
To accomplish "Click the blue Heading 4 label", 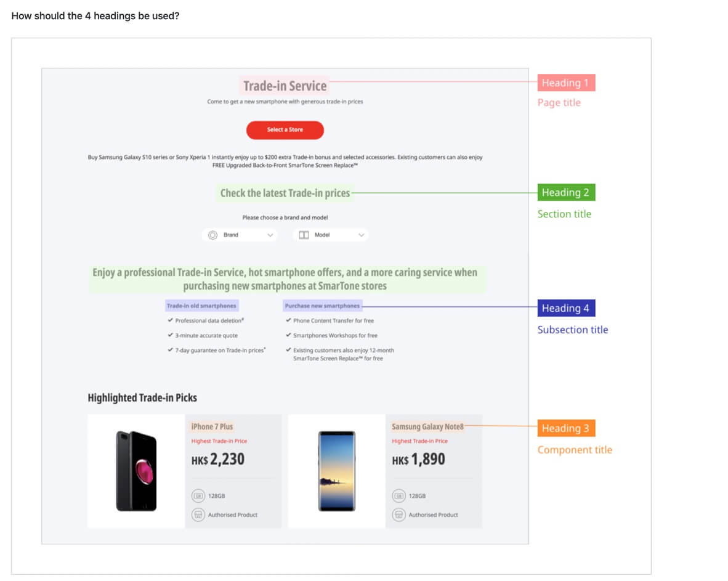I will click(x=565, y=308).
